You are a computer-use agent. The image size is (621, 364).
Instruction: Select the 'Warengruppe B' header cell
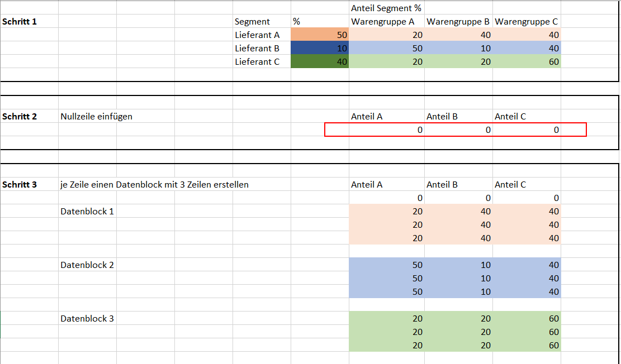point(458,21)
